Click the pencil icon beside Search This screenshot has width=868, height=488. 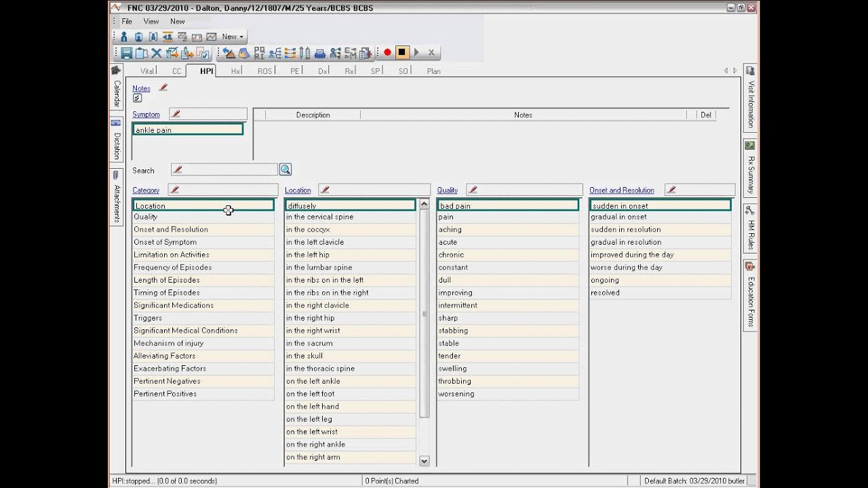(x=178, y=169)
